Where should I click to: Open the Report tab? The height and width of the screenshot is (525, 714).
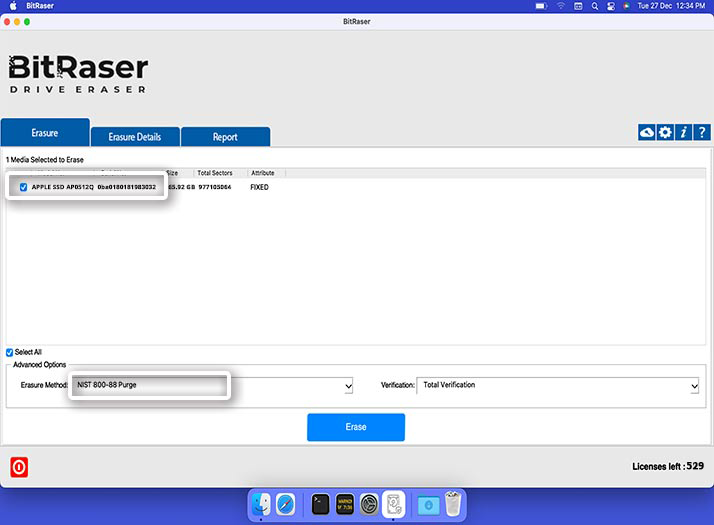pos(225,137)
